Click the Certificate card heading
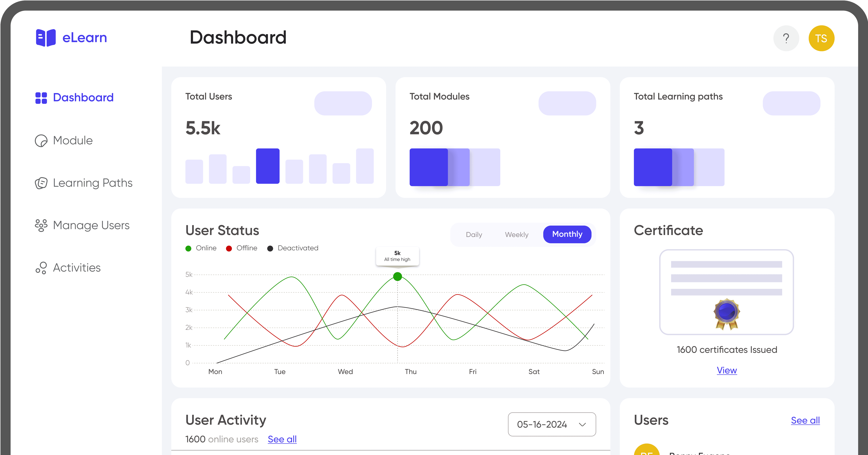 (668, 231)
